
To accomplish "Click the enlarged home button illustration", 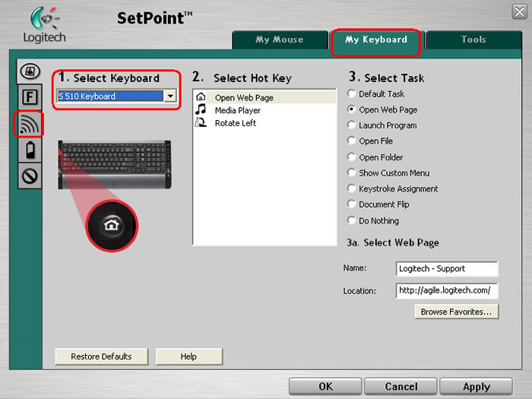I will pos(112,226).
